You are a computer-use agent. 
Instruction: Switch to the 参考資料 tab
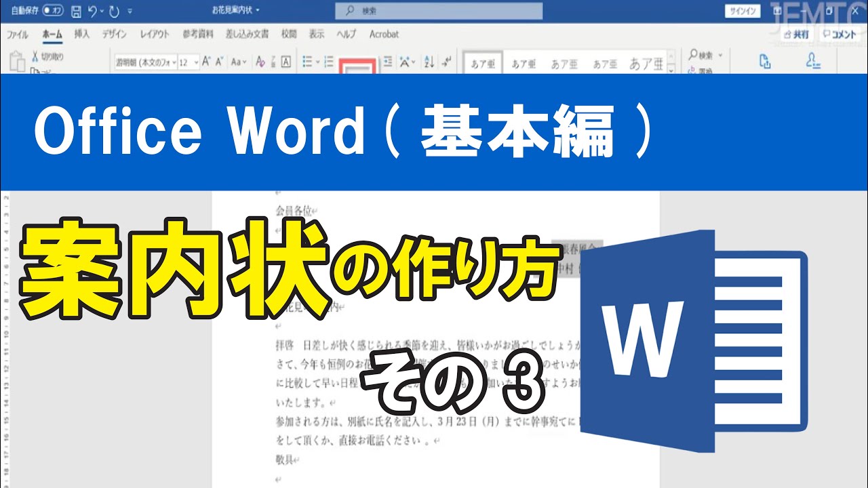[x=198, y=34]
